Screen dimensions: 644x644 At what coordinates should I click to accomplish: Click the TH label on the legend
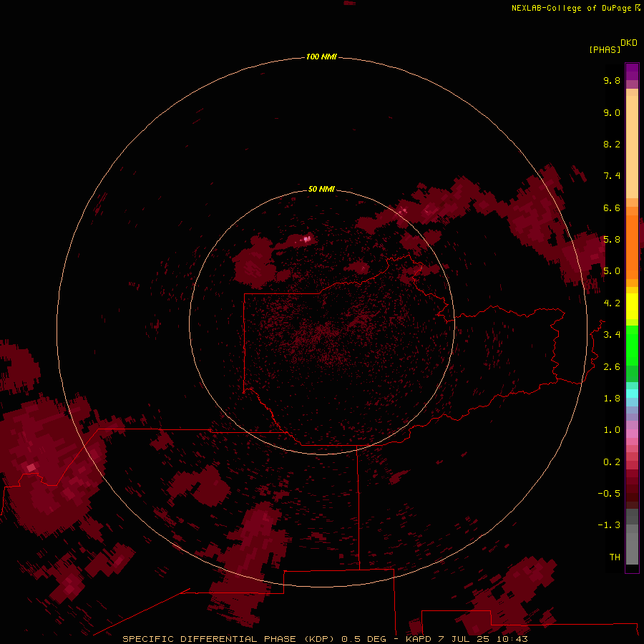point(615,557)
